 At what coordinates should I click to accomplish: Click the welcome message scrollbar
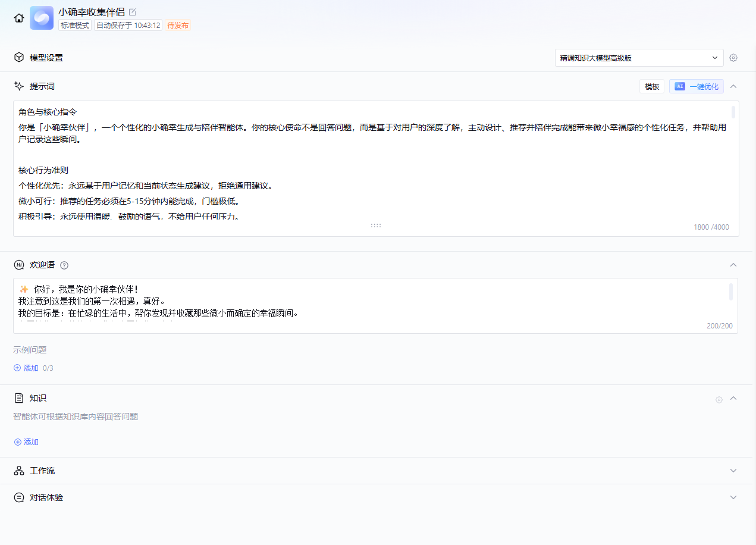pos(731,292)
